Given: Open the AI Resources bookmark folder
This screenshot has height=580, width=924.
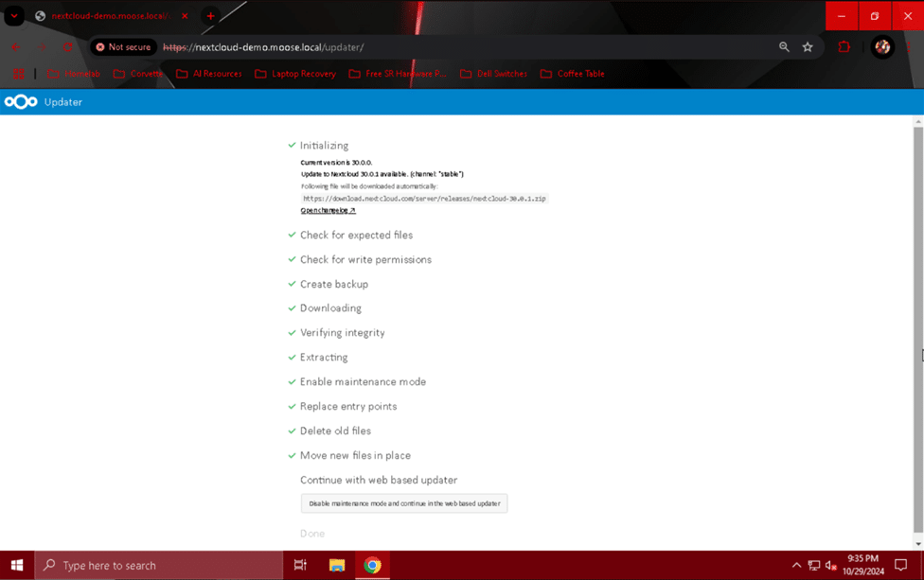Looking at the screenshot, I should 209,74.
